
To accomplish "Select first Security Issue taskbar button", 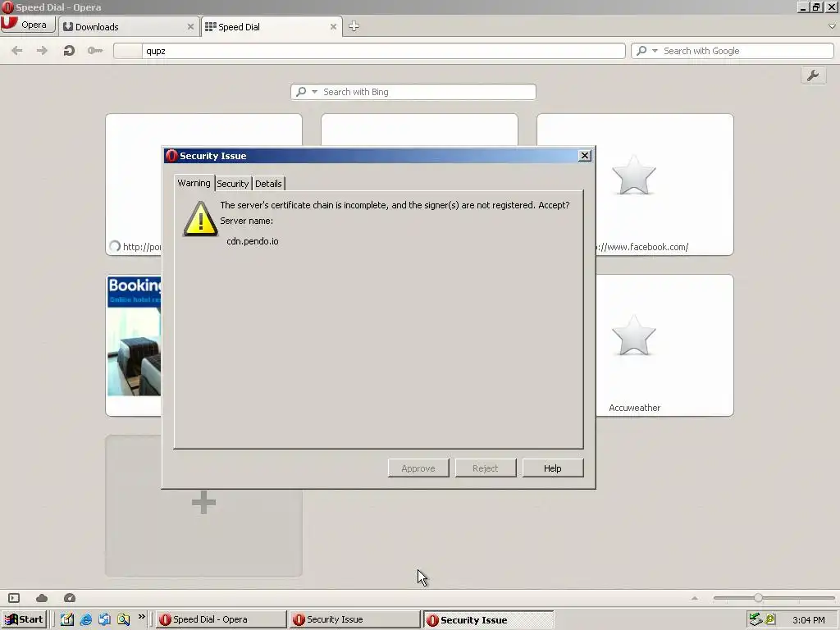I will [354, 620].
